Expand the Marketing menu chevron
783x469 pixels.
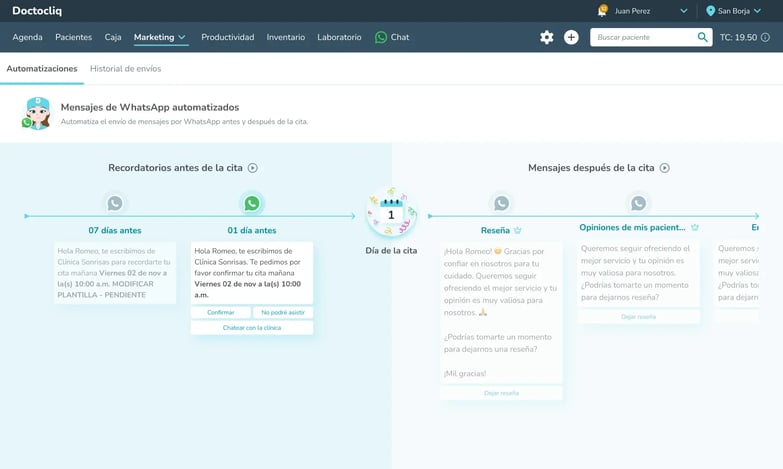pyautogui.click(x=182, y=37)
